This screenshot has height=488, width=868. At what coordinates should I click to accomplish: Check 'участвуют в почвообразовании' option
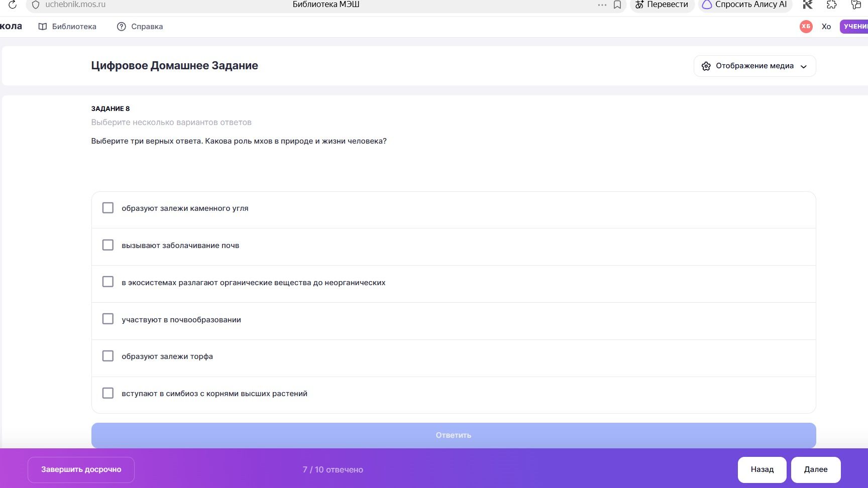(108, 319)
